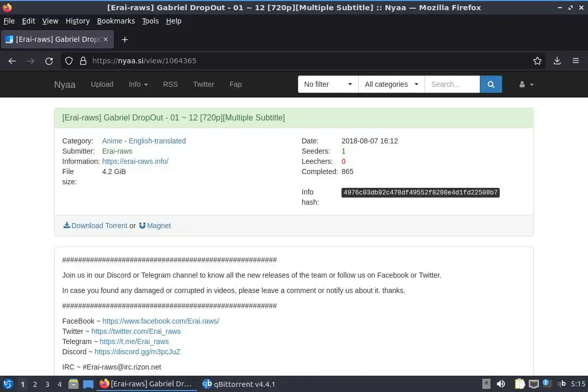Close the Erai-raws Gabriel DropOut tab
588x392 pixels.
(106, 39)
